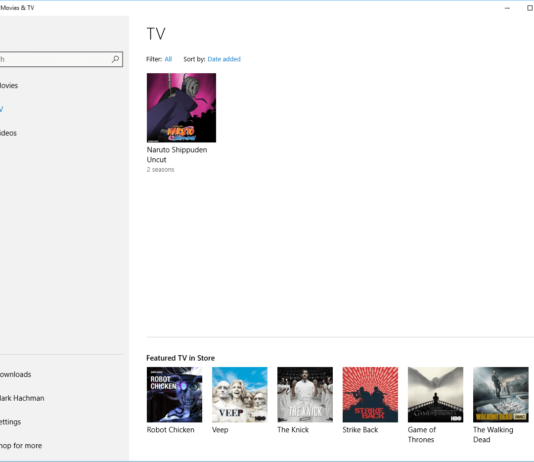This screenshot has width=534, height=462.
Task: Open Veep poster in Store
Action: tap(240, 395)
